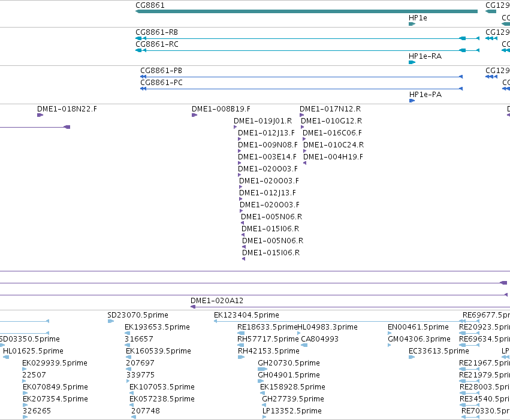Open EST GM04306.3prime

419,339
